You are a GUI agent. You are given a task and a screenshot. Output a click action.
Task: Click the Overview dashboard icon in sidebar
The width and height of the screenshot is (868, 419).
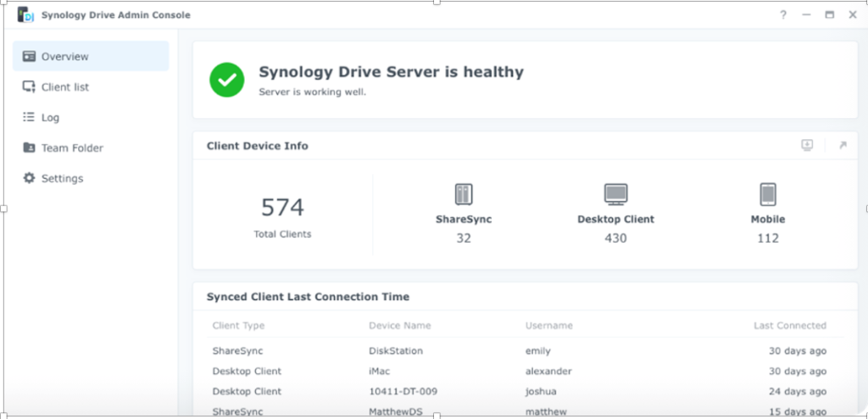29,57
